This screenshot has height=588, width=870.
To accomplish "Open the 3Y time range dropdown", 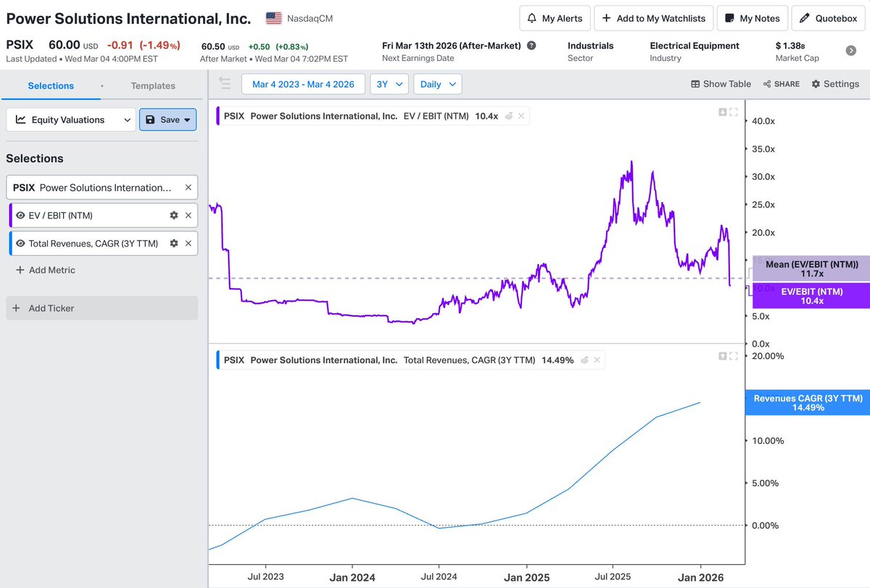I will pyautogui.click(x=389, y=84).
